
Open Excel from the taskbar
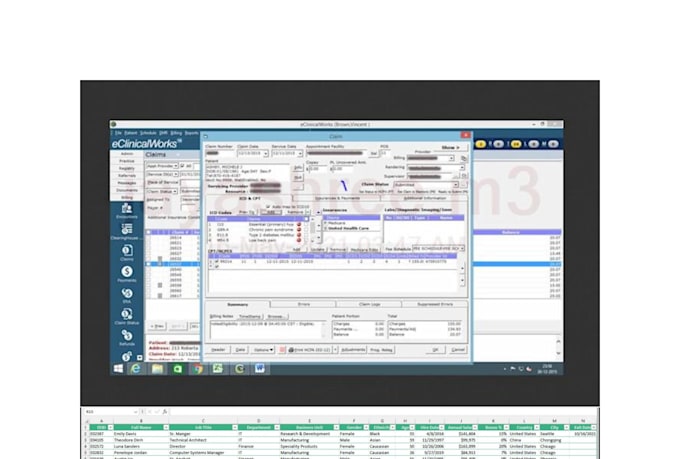click(218, 369)
